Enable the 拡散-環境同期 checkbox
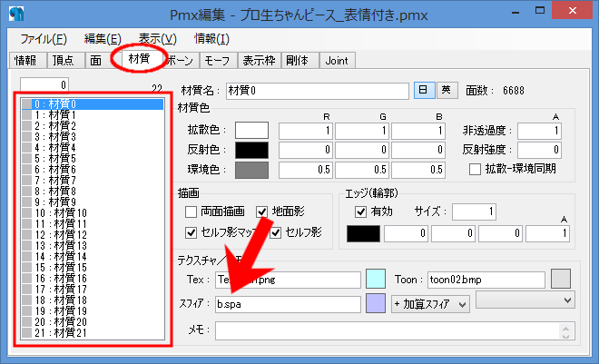The image size is (599, 364). coord(475,169)
